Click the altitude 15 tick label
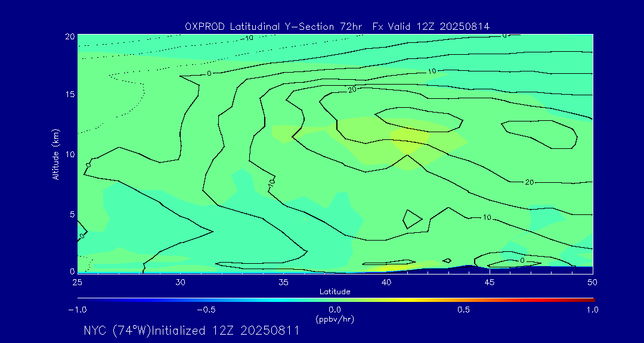 (x=69, y=95)
